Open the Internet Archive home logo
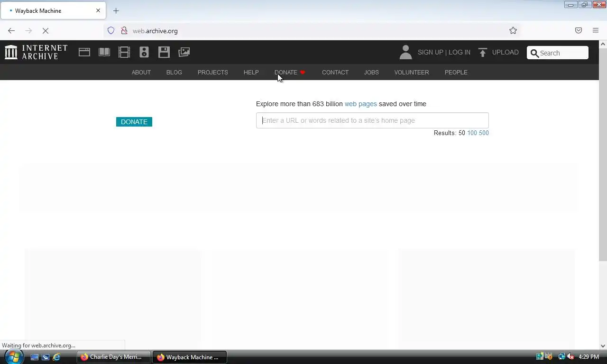 [x=36, y=52]
